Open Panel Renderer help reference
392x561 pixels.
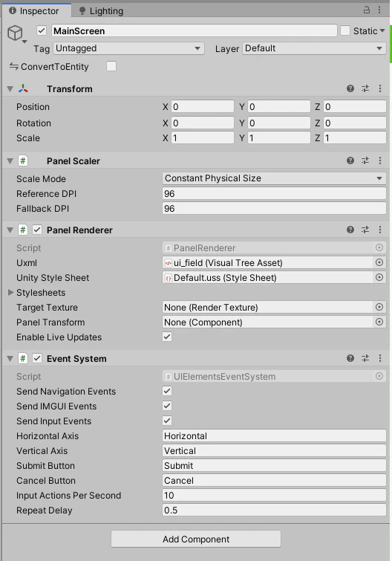pos(350,230)
